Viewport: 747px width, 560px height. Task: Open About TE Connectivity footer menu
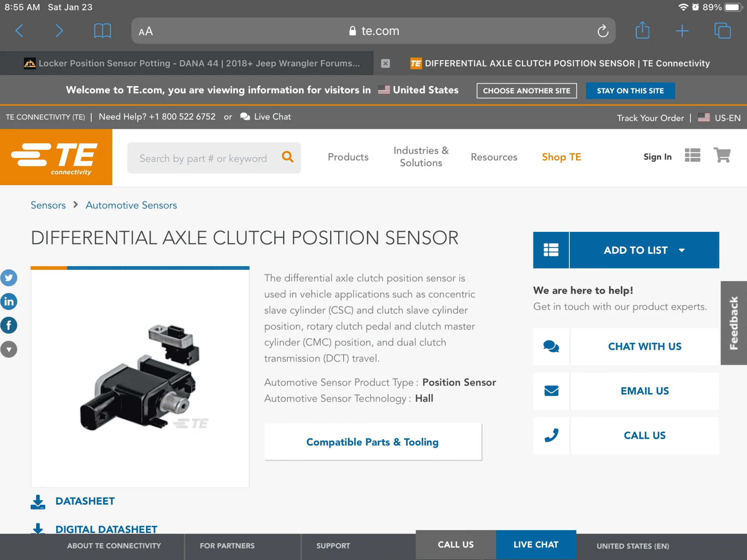(114, 546)
